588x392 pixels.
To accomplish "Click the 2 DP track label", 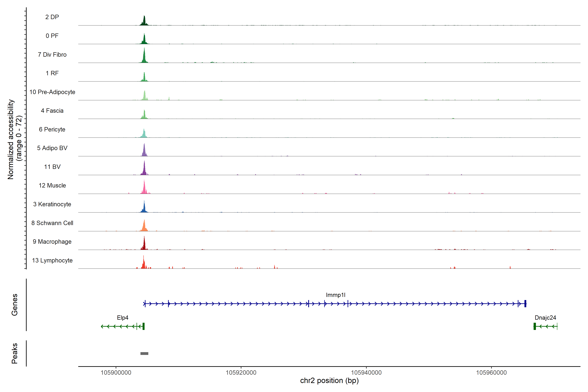I will (x=52, y=17).
